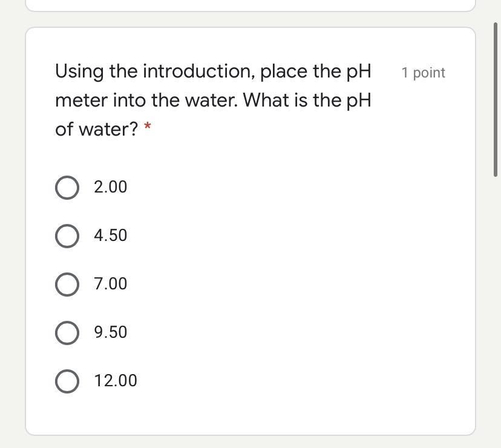The height and width of the screenshot is (448, 501).
Task: Click the vertical scrollbar thumb
Action: (496, 100)
